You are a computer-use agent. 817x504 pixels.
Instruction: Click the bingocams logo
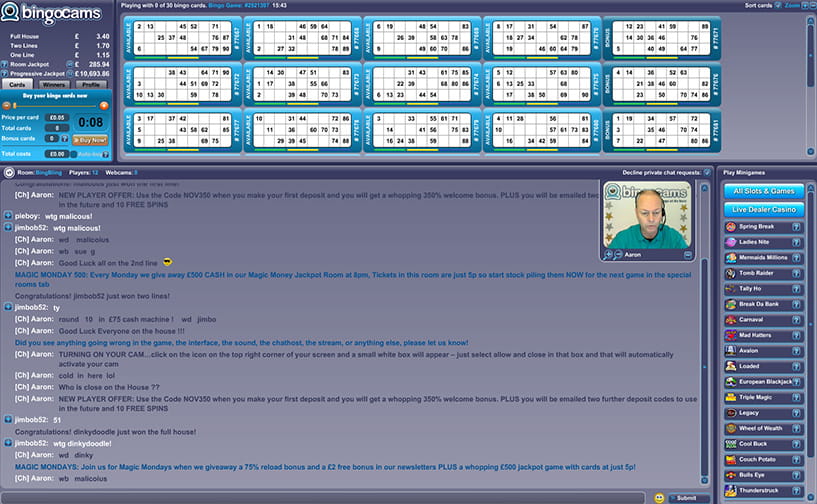[x=51, y=13]
